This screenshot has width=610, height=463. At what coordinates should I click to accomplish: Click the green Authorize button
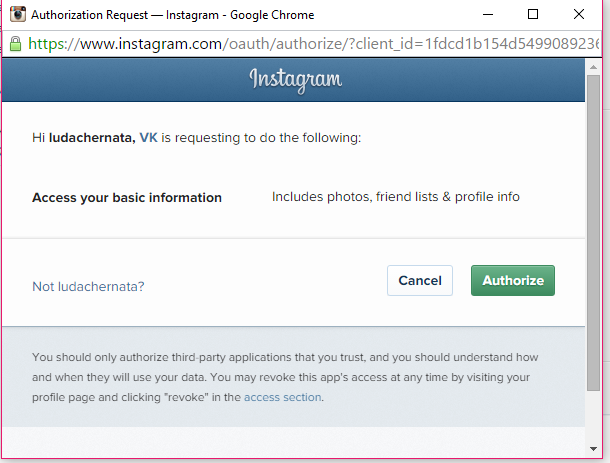513,281
